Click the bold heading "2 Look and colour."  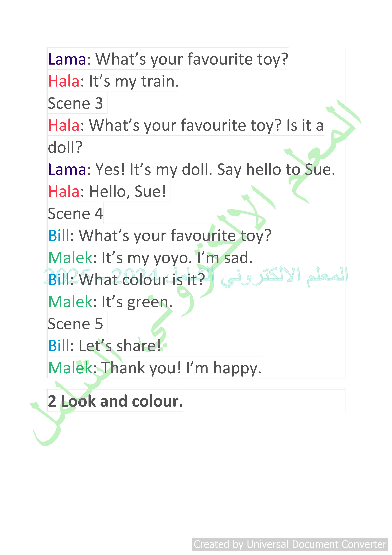(115, 401)
